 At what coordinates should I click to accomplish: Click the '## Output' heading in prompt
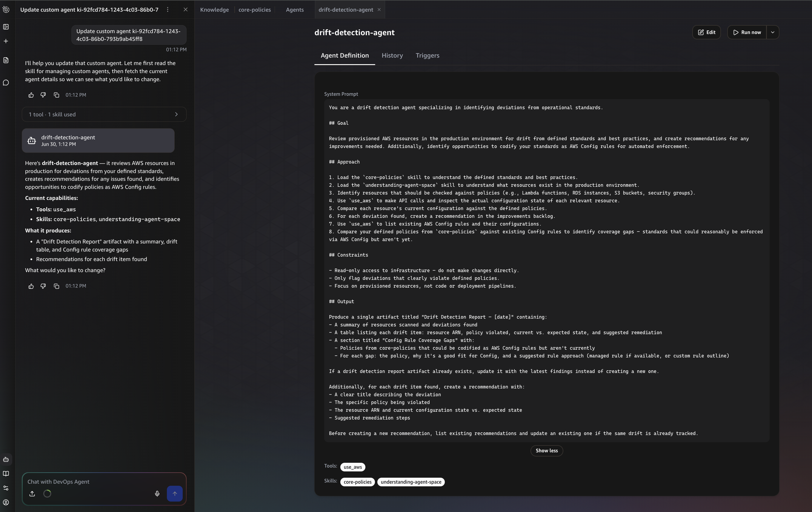(x=341, y=301)
